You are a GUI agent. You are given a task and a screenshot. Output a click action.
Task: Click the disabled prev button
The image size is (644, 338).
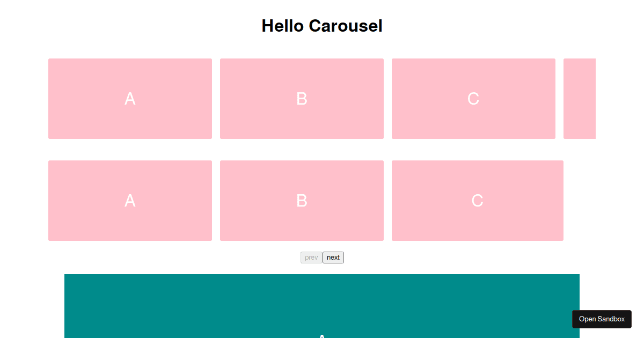311,258
